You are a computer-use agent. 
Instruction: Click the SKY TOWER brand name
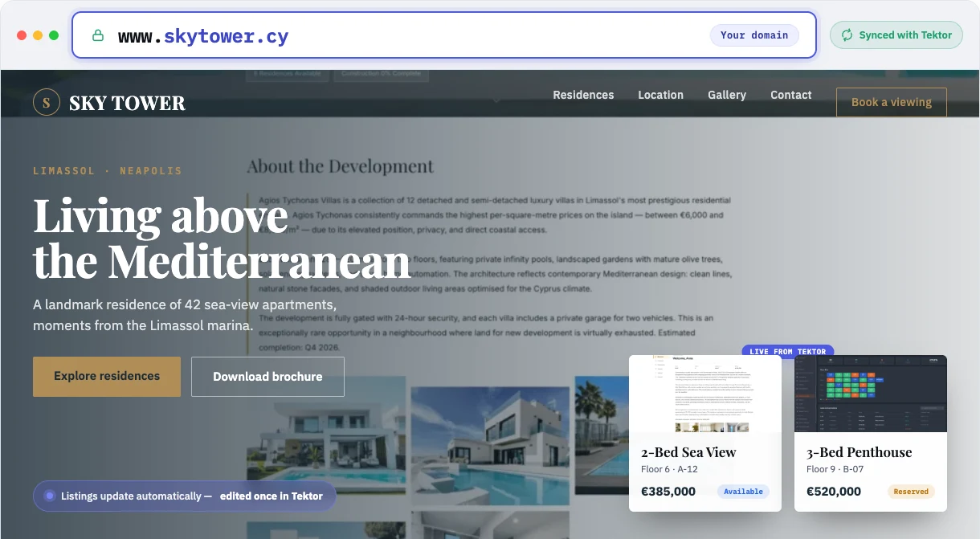tap(127, 103)
